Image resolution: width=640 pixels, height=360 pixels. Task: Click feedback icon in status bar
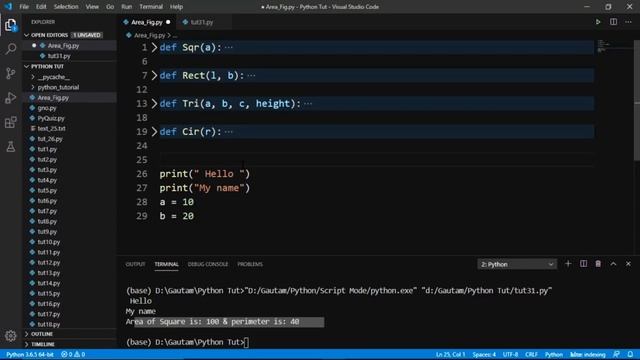(x=616, y=354)
